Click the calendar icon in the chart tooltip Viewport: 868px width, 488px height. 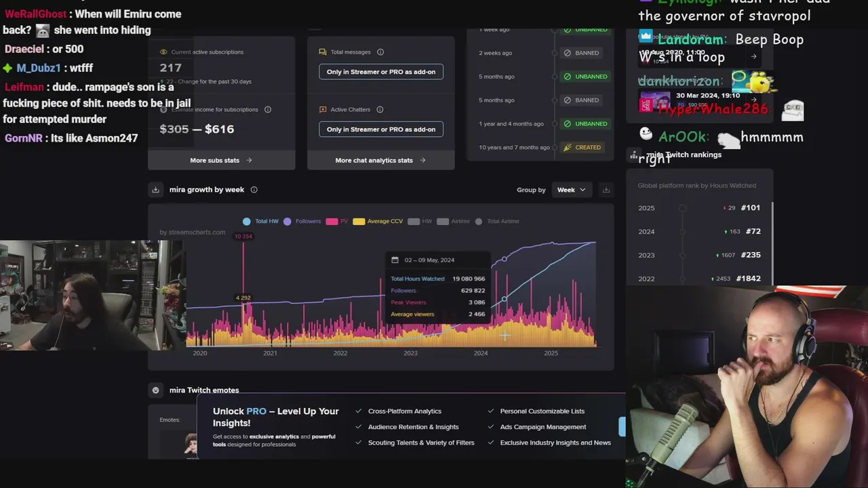coord(395,260)
